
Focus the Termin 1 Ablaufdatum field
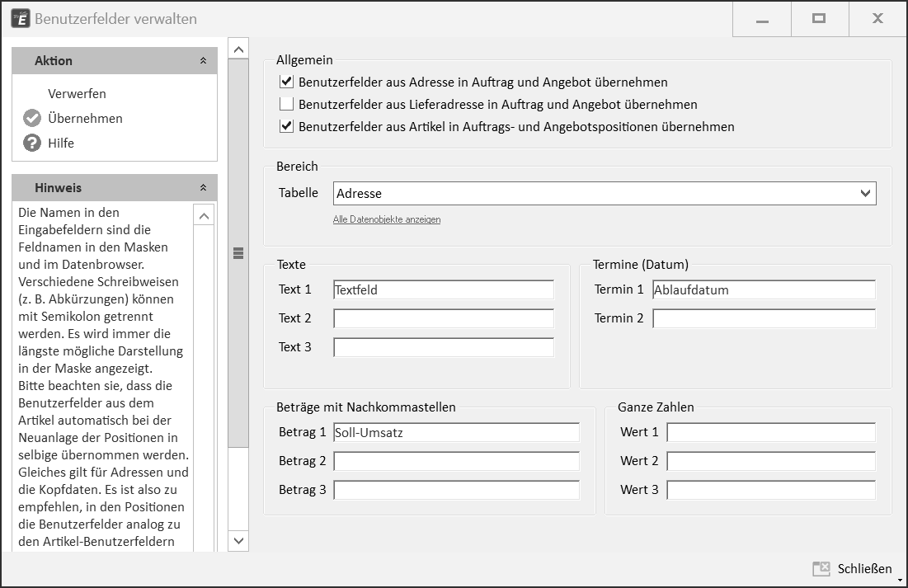(764, 290)
